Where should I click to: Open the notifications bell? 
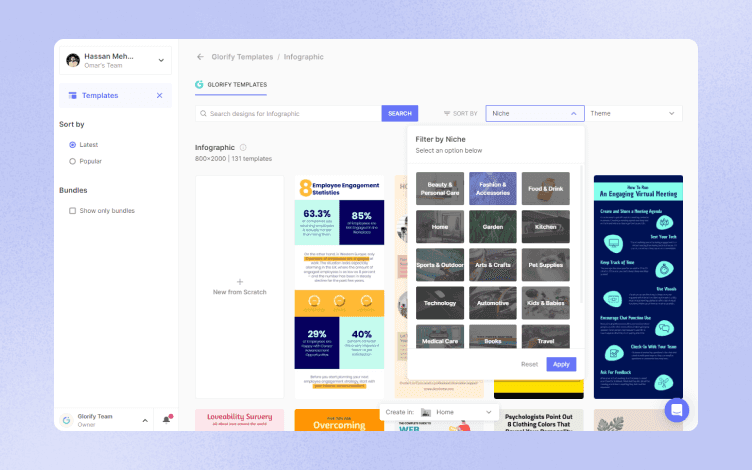coord(166,420)
